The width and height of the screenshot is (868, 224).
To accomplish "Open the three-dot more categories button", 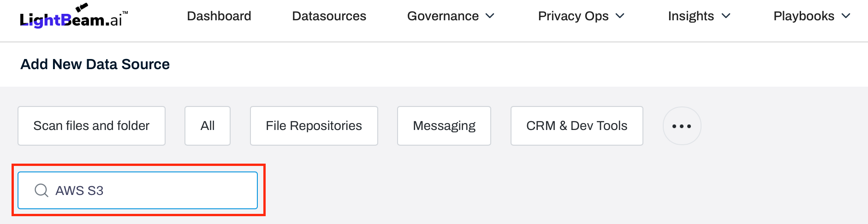I will [x=682, y=126].
